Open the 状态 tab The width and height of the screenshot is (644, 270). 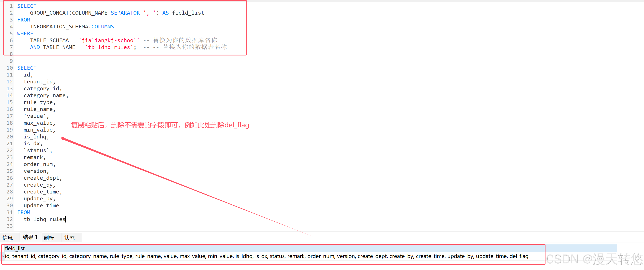point(69,238)
